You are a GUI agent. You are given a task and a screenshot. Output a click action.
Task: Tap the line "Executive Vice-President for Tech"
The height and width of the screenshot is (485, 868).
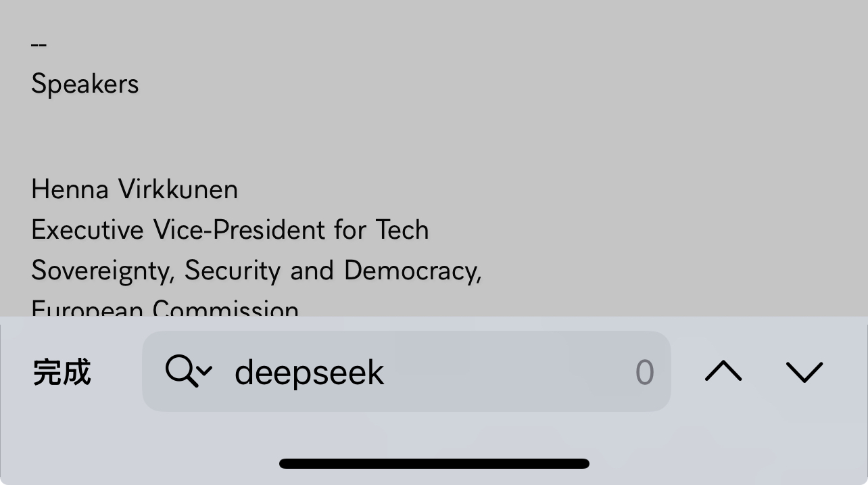coord(230,230)
